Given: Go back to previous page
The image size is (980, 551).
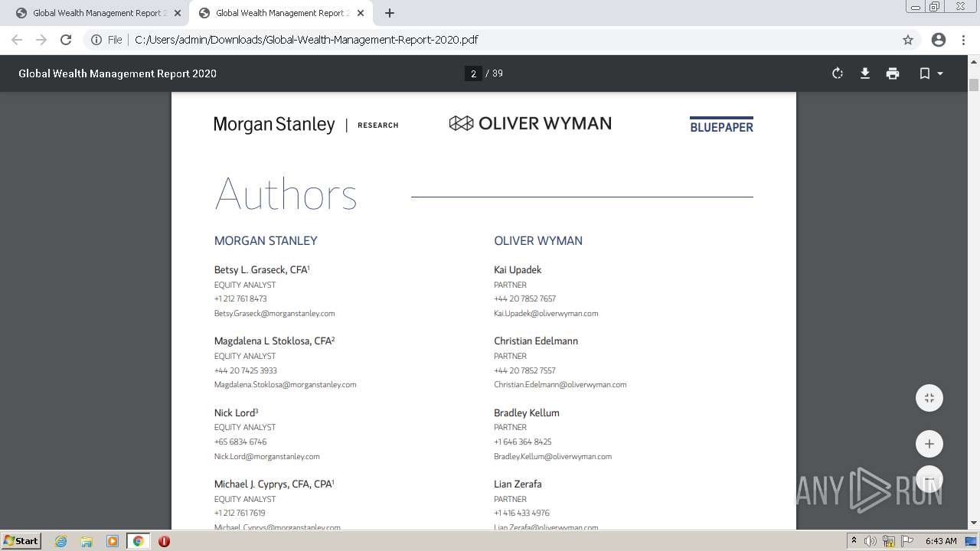Looking at the screenshot, I should 17,40.
